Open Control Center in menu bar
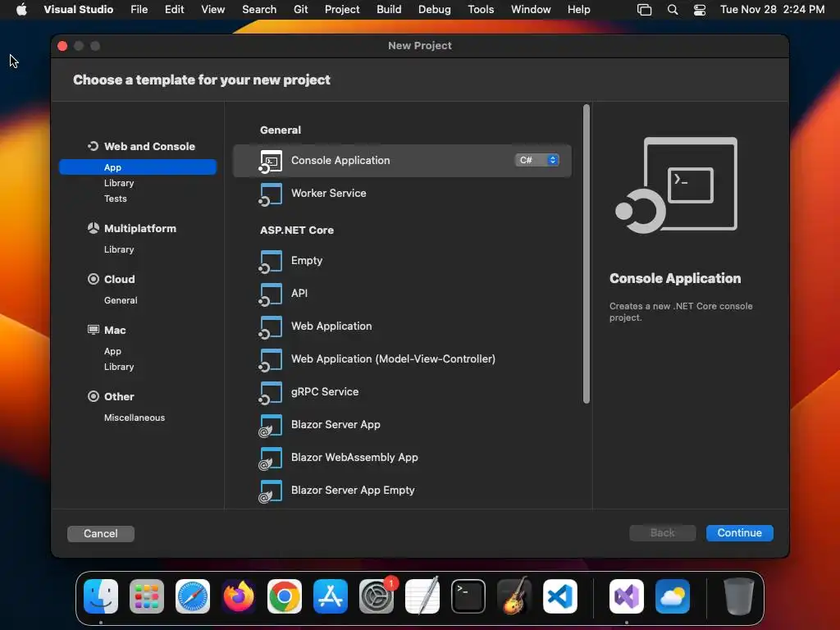 [x=699, y=9]
